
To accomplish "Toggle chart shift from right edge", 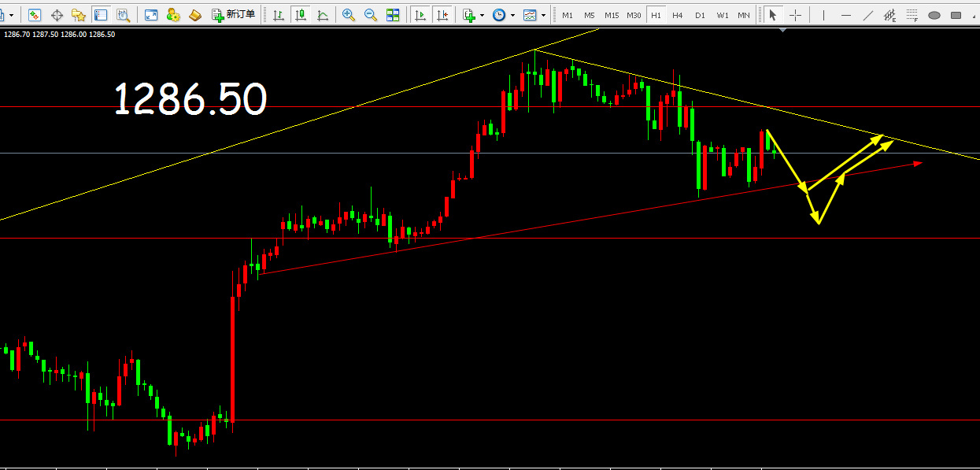I will coord(443,15).
